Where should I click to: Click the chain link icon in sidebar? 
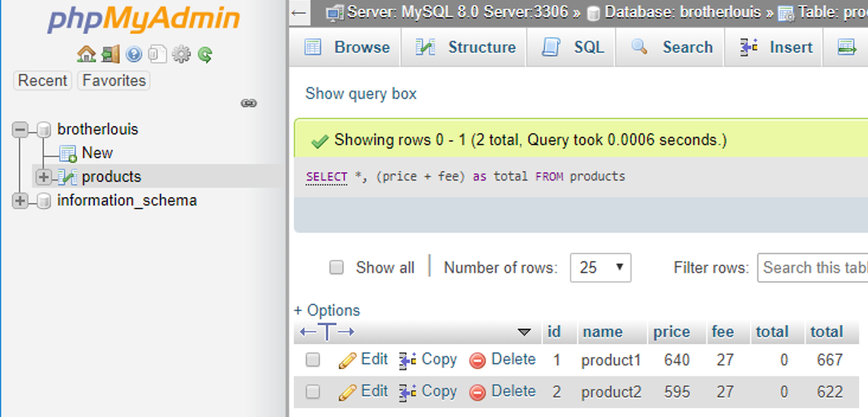[249, 103]
